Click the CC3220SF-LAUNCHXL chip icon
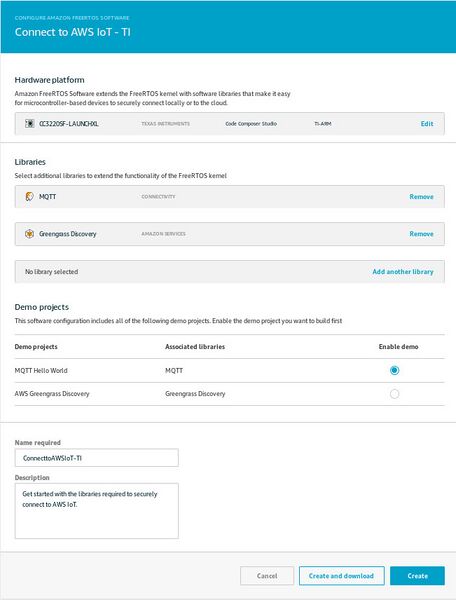Screen dimensions: 456x600 click(x=29, y=124)
